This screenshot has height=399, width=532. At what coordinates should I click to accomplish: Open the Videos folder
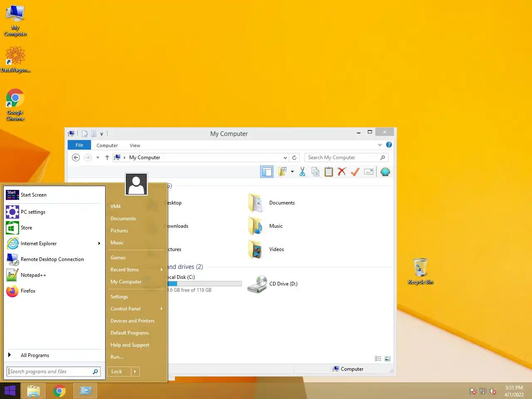267,249
